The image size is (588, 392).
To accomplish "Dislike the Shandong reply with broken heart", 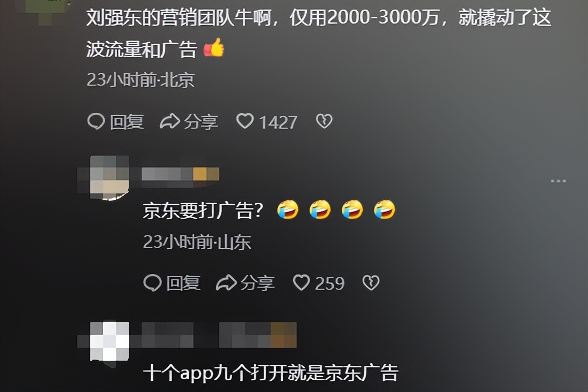I will (x=371, y=282).
